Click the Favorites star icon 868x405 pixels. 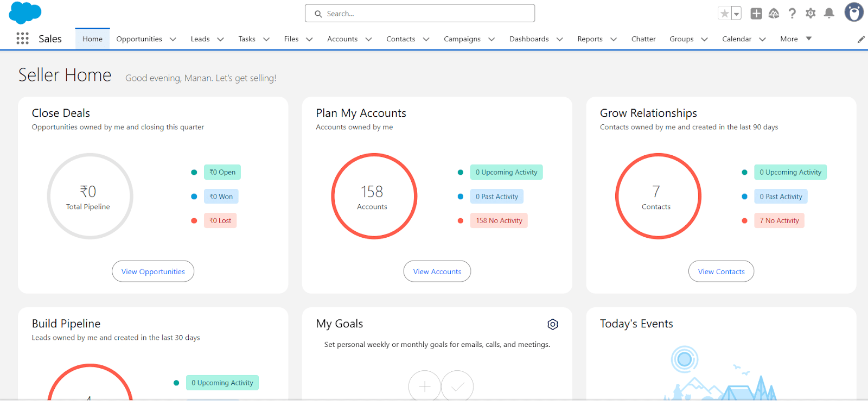[x=724, y=14]
